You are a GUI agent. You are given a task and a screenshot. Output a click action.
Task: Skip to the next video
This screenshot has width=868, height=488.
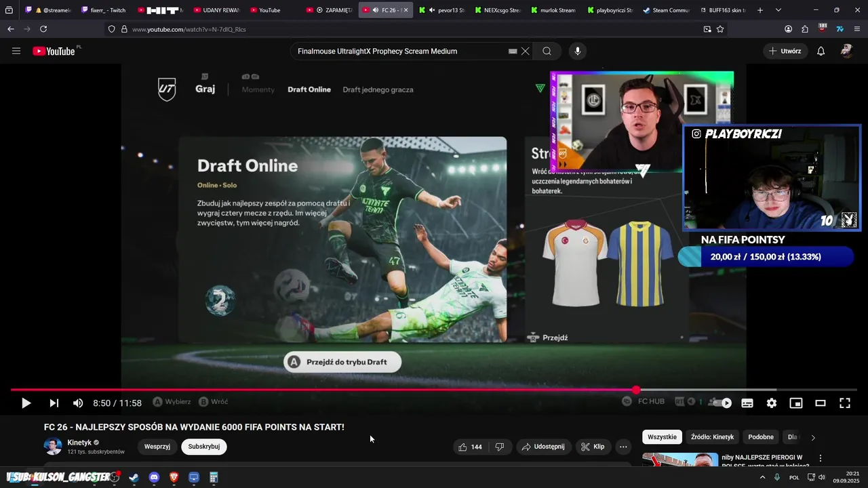point(54,403)
